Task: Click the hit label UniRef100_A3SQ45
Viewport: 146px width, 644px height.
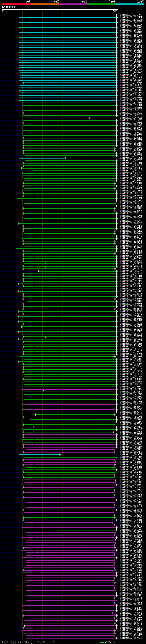Action: [x=131, y=271]
